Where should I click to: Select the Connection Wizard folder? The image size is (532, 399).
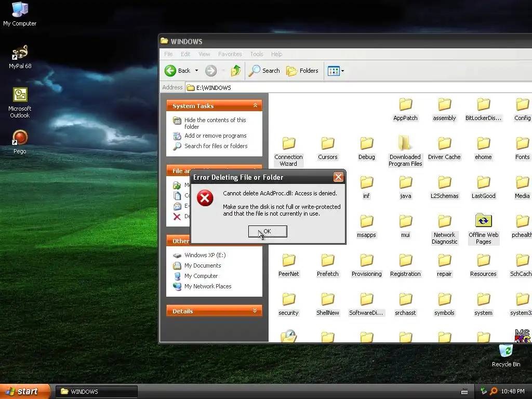288,152
